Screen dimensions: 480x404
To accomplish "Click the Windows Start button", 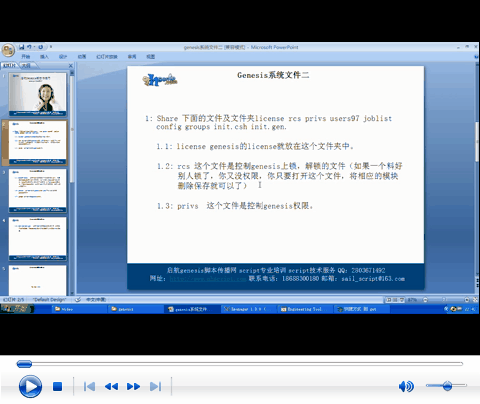I will [17, 309].
